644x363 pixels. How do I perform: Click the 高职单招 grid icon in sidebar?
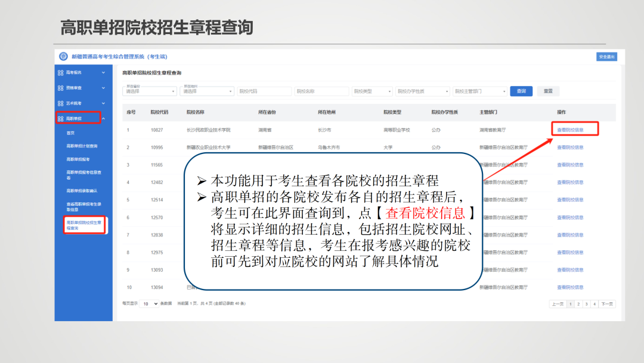point(60,118)
